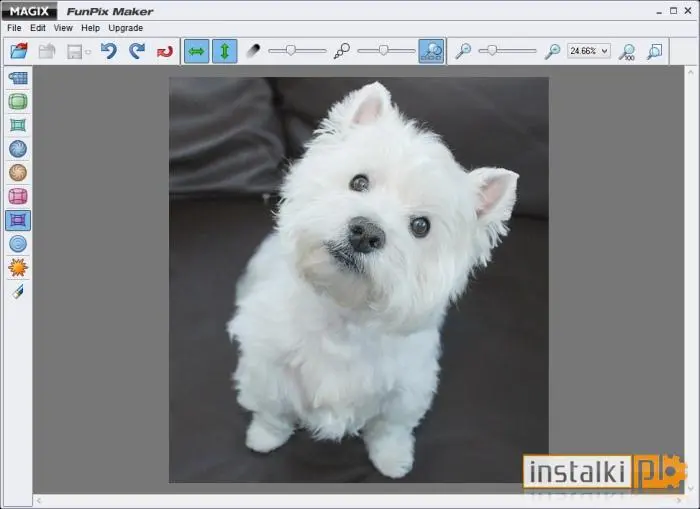Screen dimensions: 700x509
Task: Select the blue concentric ripple tool
Action: tap(18, 244)
